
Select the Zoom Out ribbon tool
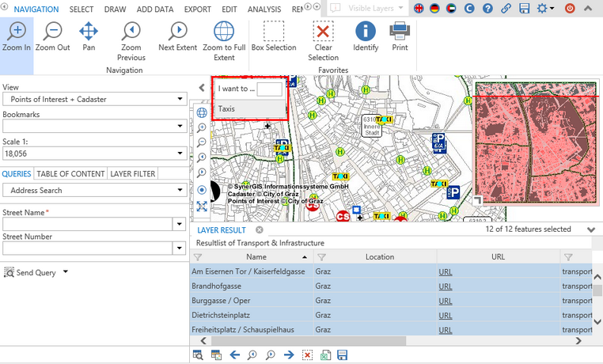pyautogui.click(x=53, y=36)
